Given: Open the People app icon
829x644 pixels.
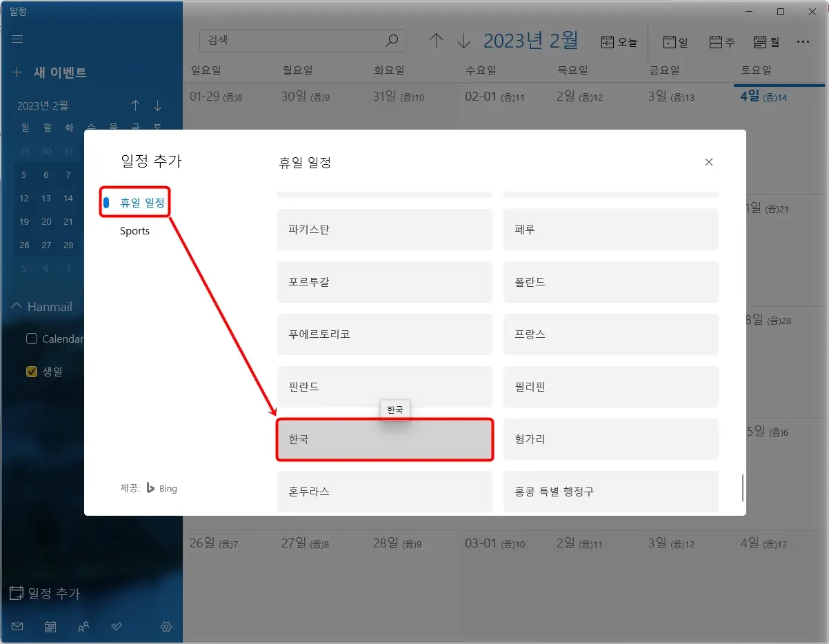Looking at the screenshot, I should [x=83, y=627].
